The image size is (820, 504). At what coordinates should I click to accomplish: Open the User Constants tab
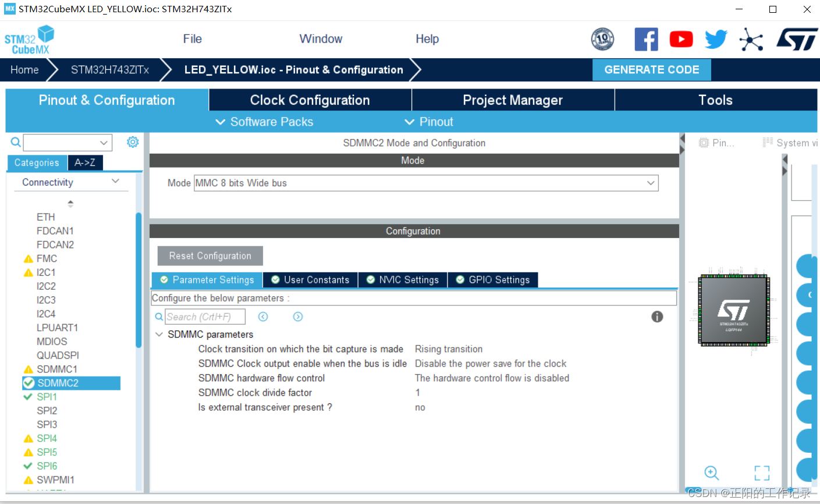(x=310, y=280)
